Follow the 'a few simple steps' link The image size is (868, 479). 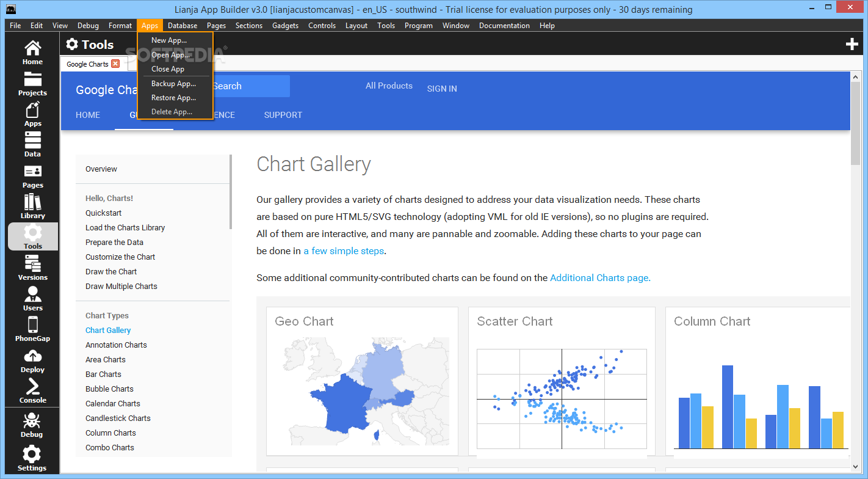click(344, 250)
